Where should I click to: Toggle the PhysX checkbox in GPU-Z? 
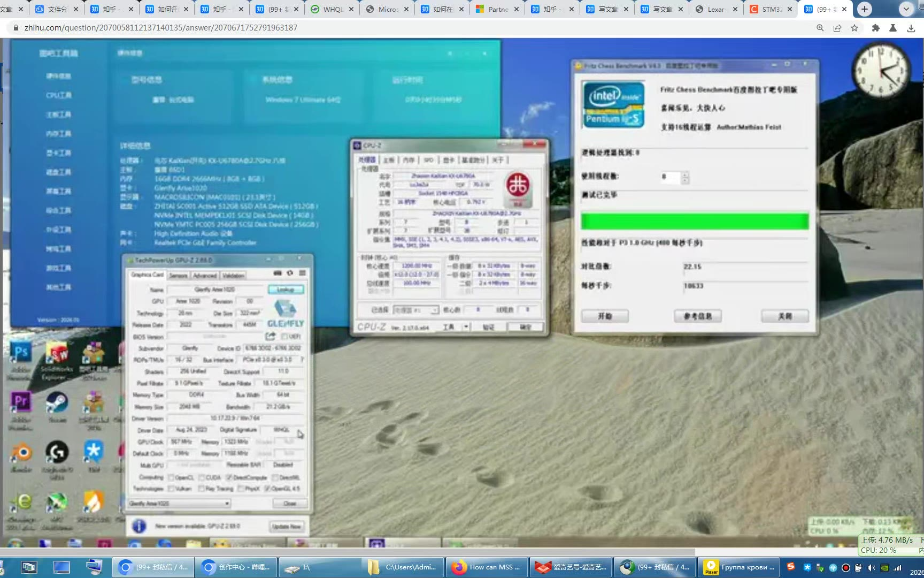(241, 489)
